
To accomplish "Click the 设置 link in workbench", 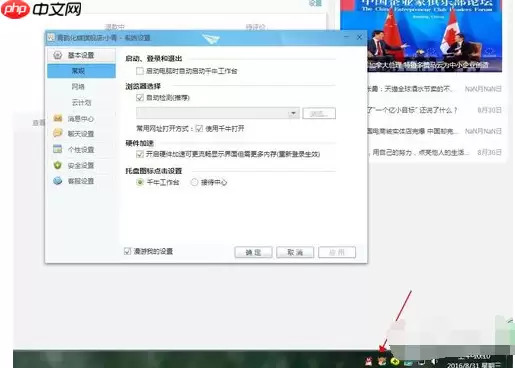I will pyautogui.click(x=315, y=3).
